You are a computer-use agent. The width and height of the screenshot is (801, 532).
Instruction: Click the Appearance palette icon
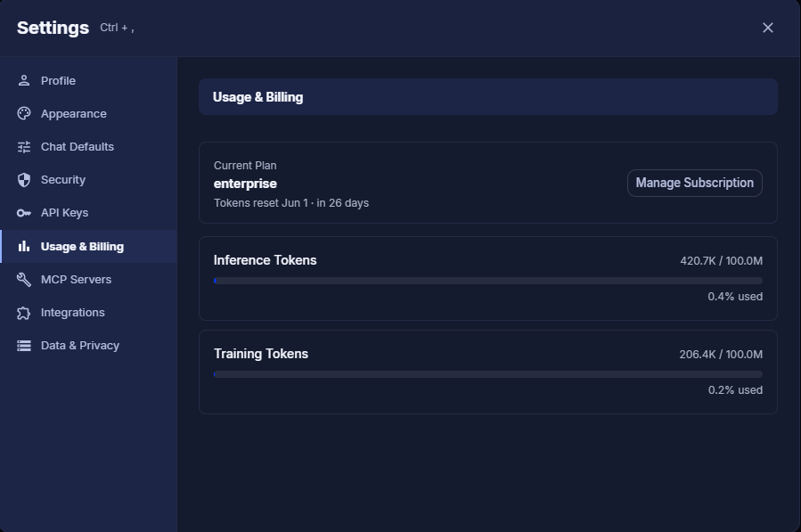[23, 113]
